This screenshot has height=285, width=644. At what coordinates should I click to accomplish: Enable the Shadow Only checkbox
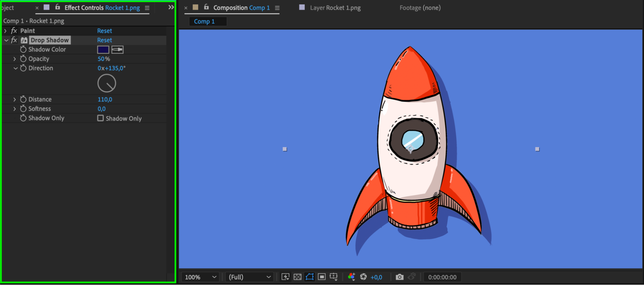point(101,118)
